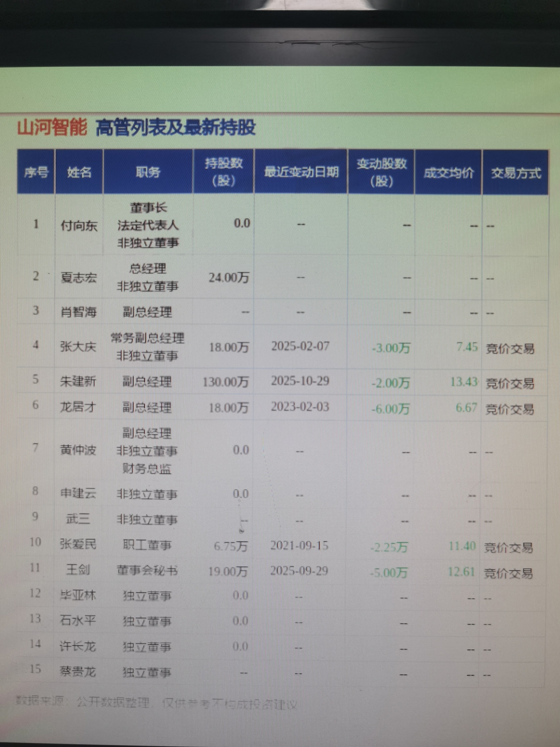Viewport: 560px width, 747px height.
Task: Select the name 张爱民 in row 10
Action: [78, 545]
